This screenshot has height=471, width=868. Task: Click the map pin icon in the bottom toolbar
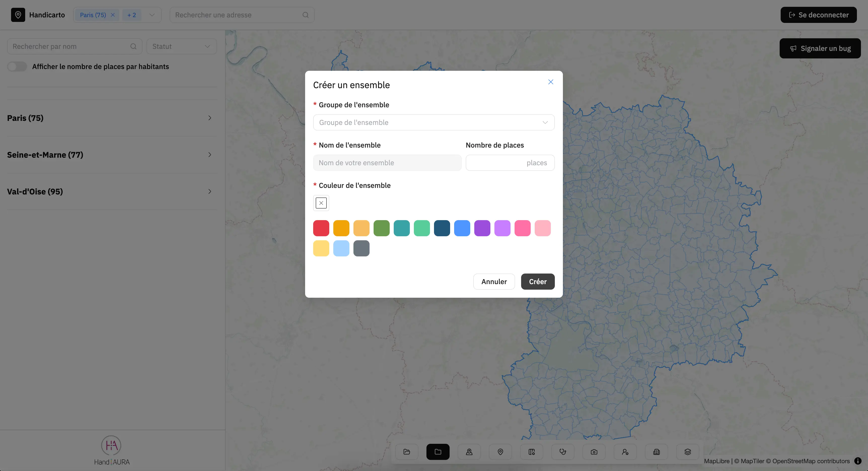500,452
